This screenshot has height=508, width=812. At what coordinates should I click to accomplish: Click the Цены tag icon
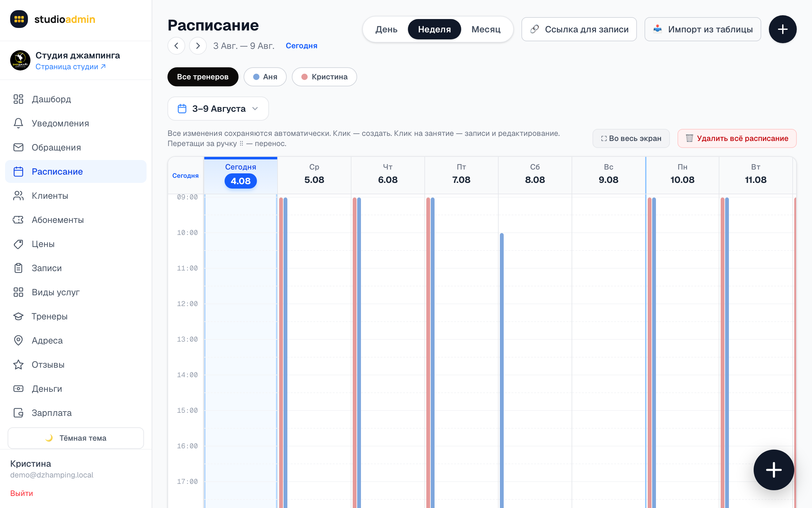18,244
